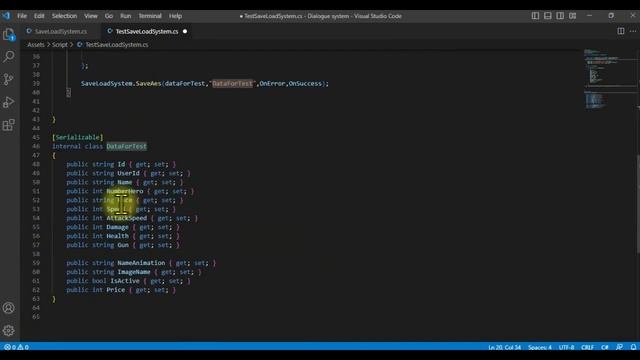
Task: Click the Gun property name
Action: 123,245
